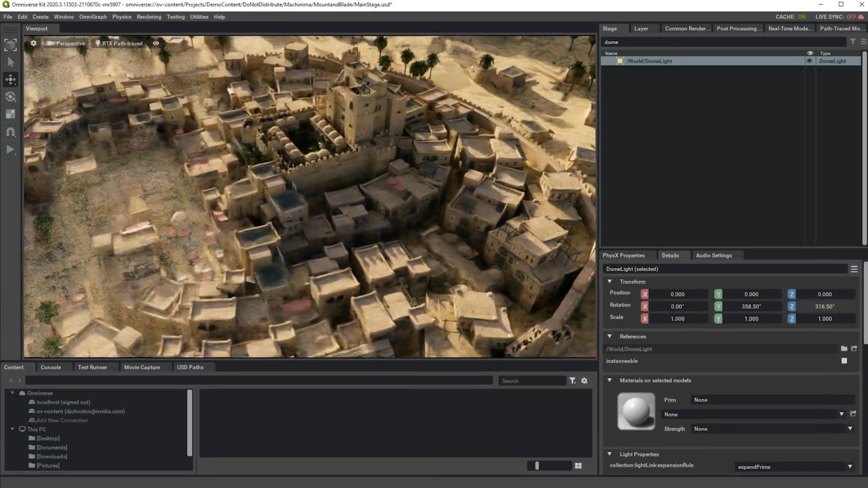Toggle the snap magnet tool
The image size is (868, 488).
[x=10, y=132]
